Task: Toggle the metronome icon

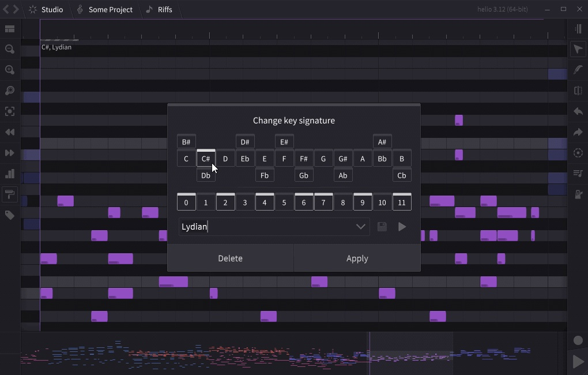Action: click(x=578, y=194)
